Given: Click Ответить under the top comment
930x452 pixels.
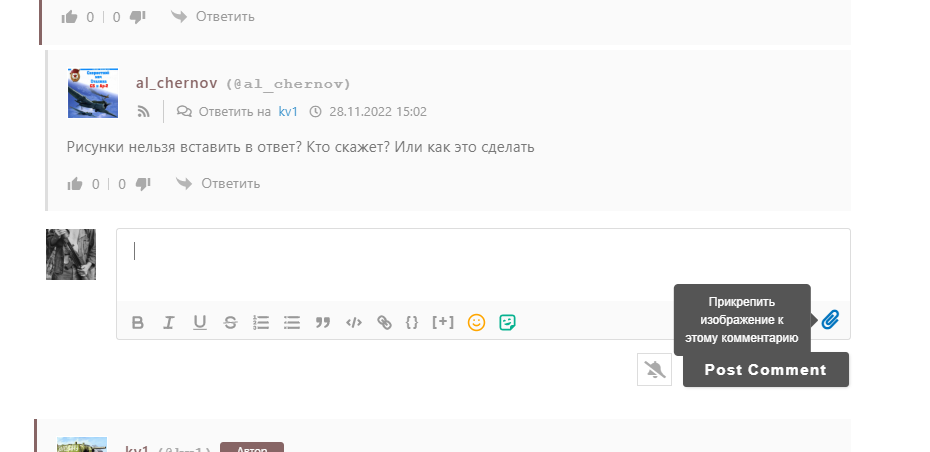Looking at the screenshot, I should click(213, 17).
